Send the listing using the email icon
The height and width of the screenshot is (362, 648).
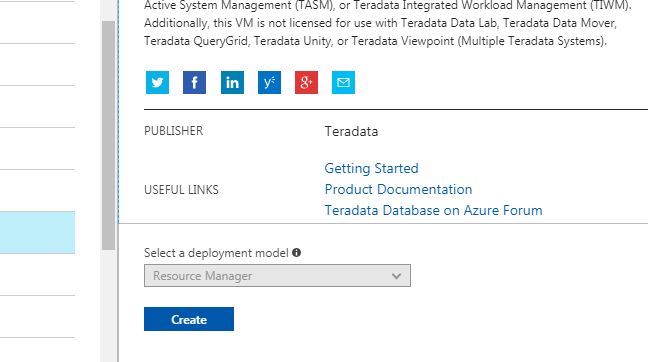pyautogui.click(x=343, y=82)
